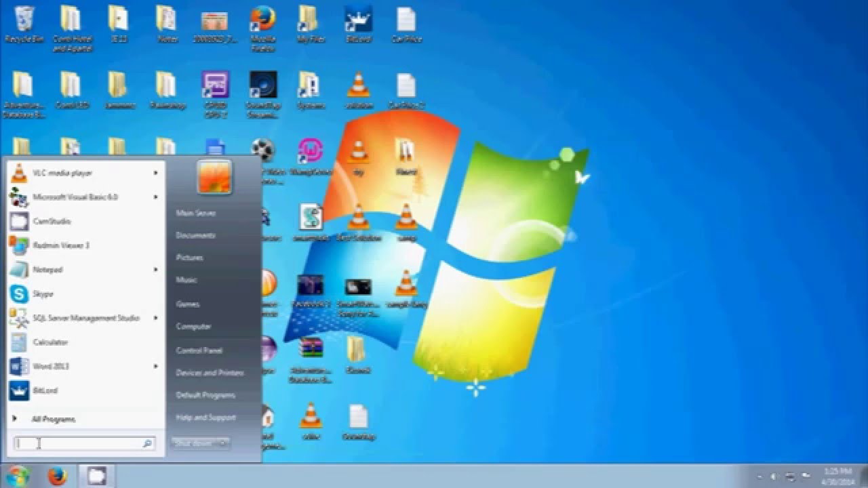Select the SoundTap Streaming desktop shortcut

[262, 95]
